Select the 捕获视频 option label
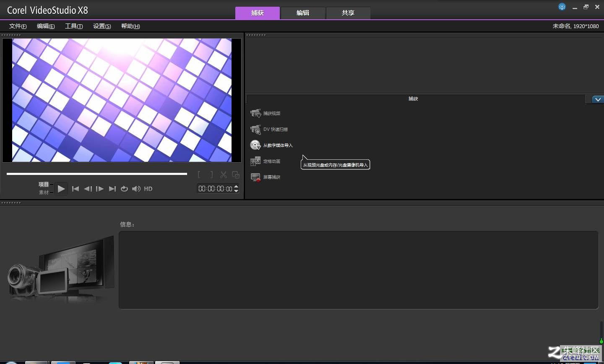The height and width of the screenshot is (364, 604). point(272,113)
